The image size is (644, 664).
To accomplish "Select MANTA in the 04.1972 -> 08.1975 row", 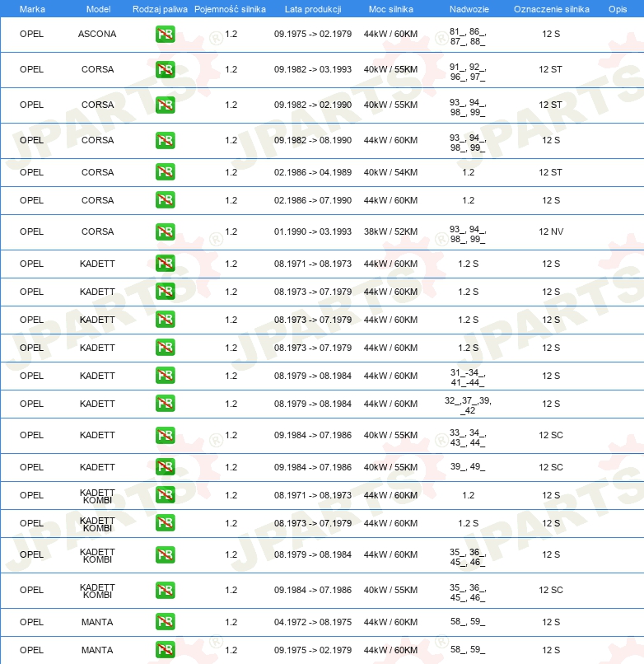I will [x=97, y=622].
